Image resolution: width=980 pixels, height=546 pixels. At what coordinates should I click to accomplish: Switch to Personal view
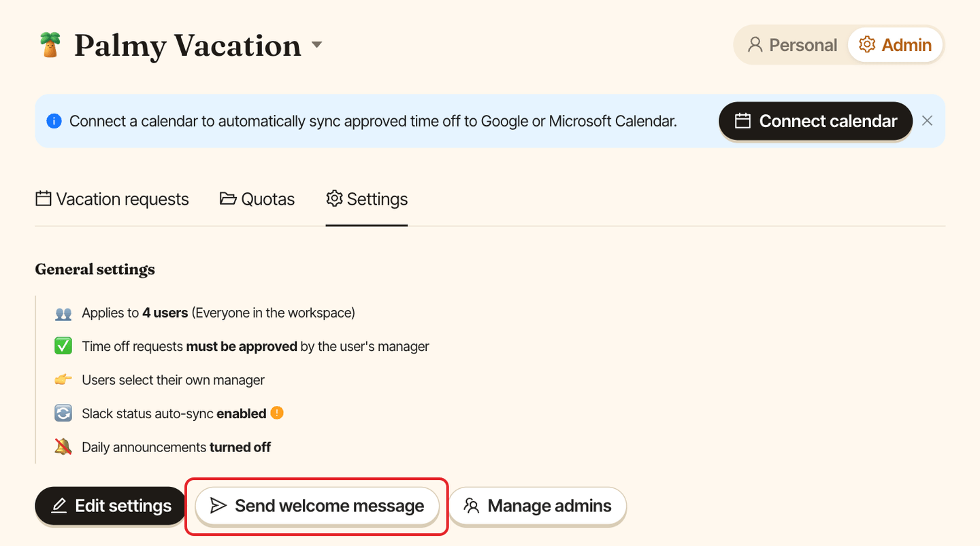792,45
